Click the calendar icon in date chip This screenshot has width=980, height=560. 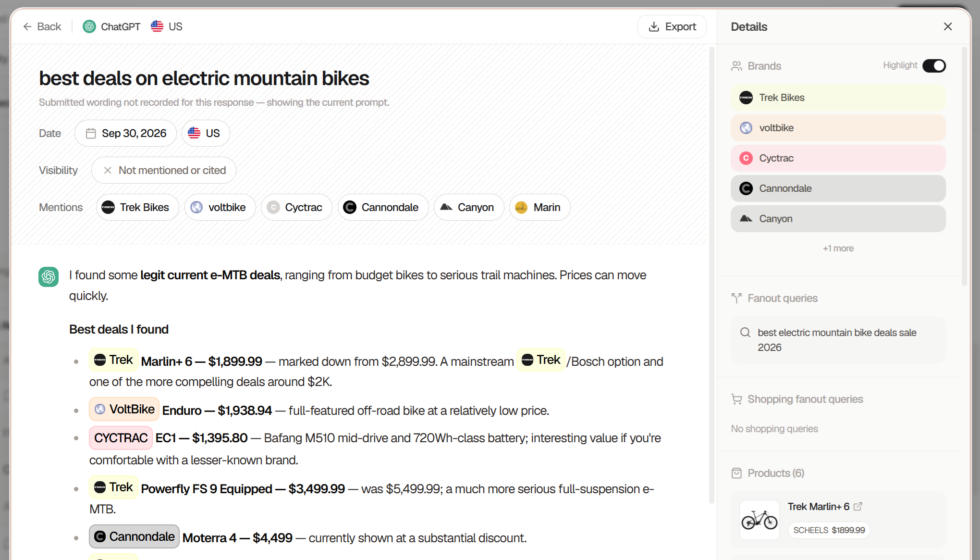(91, 133)
